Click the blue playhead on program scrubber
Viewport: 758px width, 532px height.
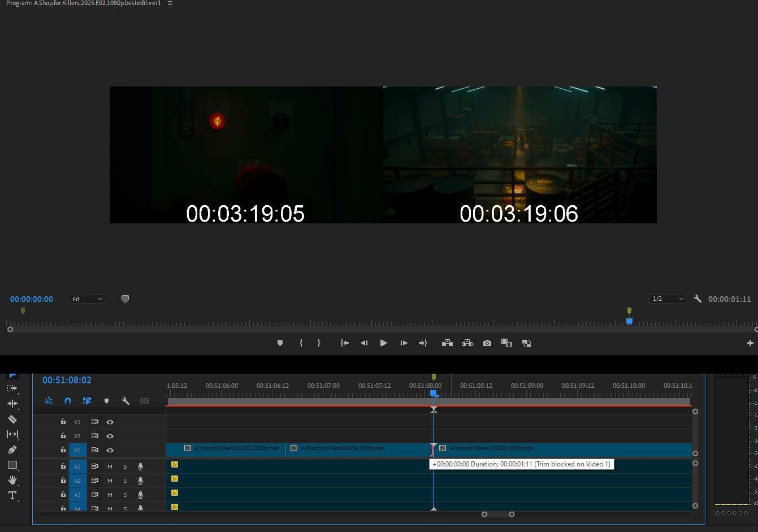click(x=629, y=321)
